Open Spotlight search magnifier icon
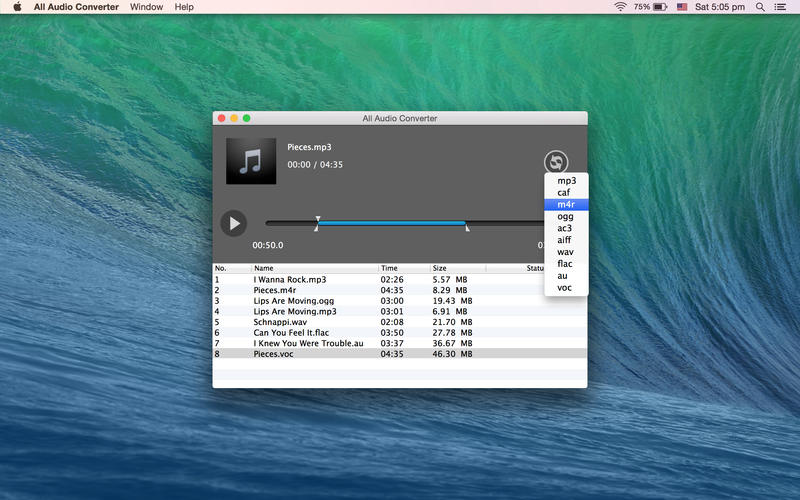 (x=760, y=7)
